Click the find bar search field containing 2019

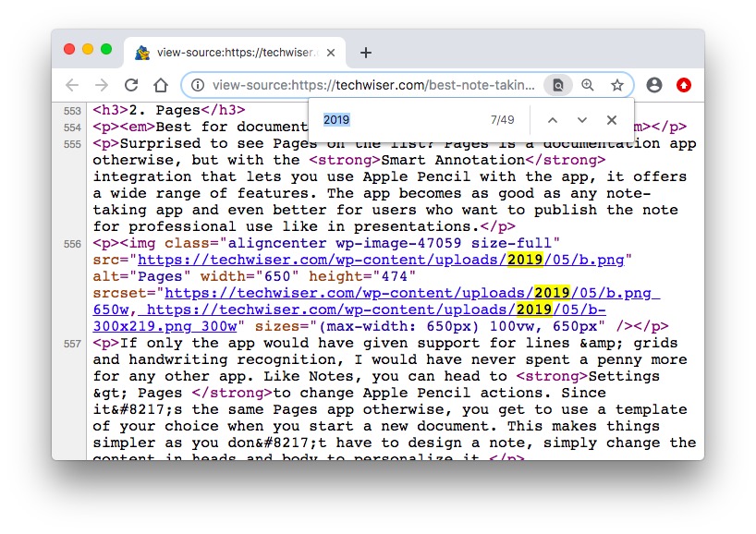click(397, 120)
